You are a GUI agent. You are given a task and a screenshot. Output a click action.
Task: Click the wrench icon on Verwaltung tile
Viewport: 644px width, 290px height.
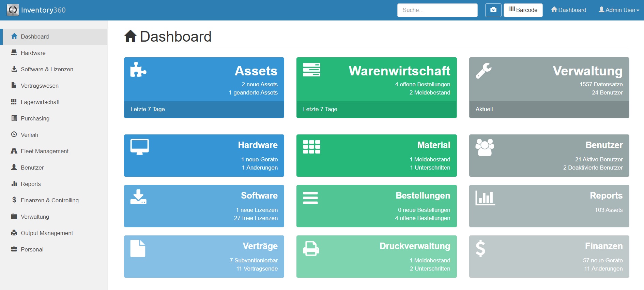tap(484, 71)
